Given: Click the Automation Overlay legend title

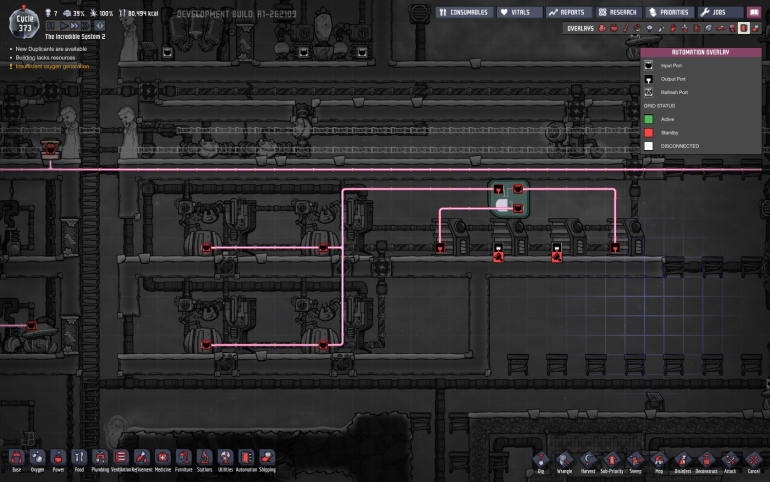Looking at the screenshot, I should tap(700, 52).
